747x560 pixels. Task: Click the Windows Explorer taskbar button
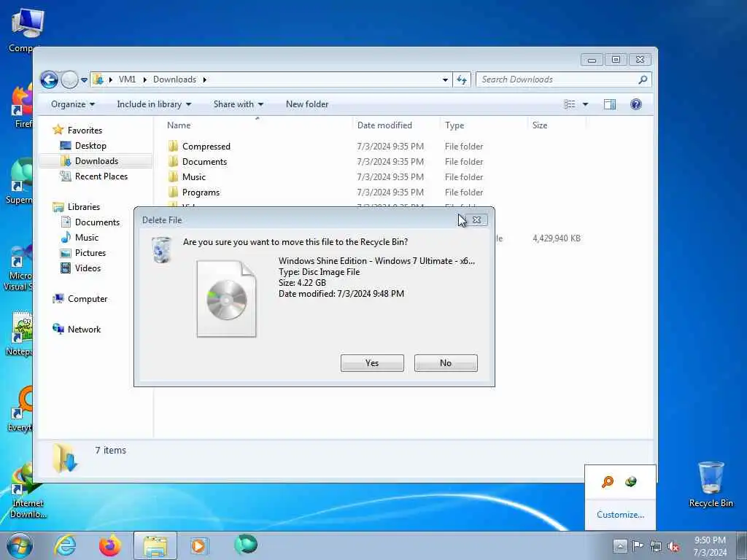155,545
